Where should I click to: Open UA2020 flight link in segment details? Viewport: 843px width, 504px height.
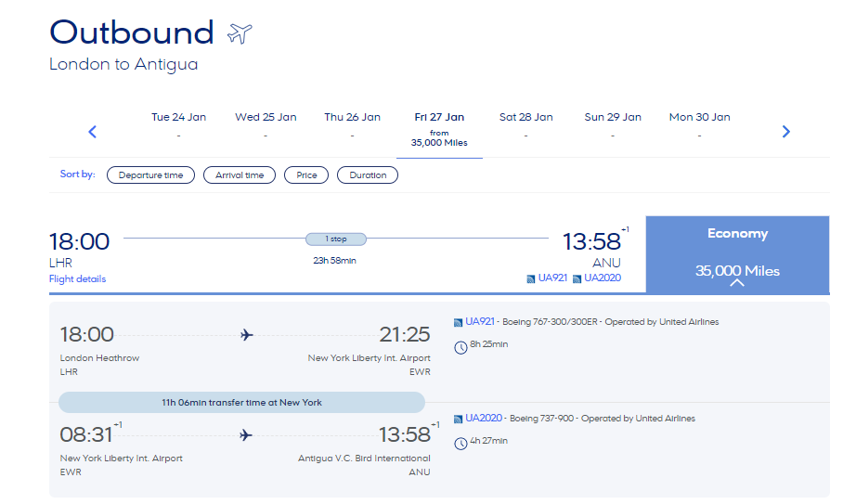coord(484,418)
